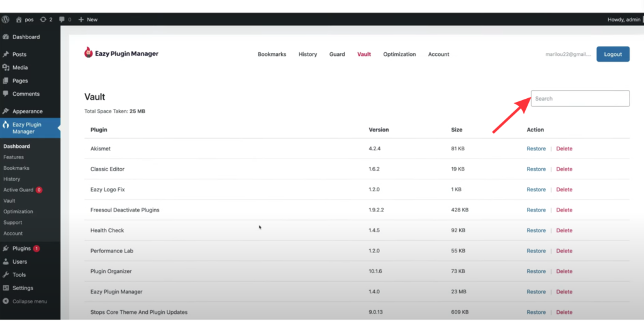Restore Plugin Organizer
The width and height of the screenshot is (644, 326).
point(536,271)
